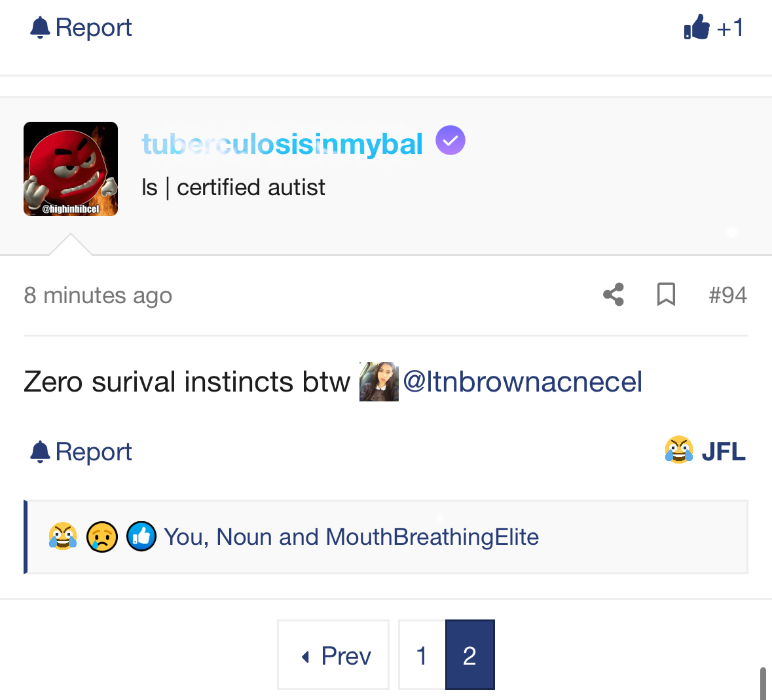
Task: Click the small mention avatar image
Action: 379,382
